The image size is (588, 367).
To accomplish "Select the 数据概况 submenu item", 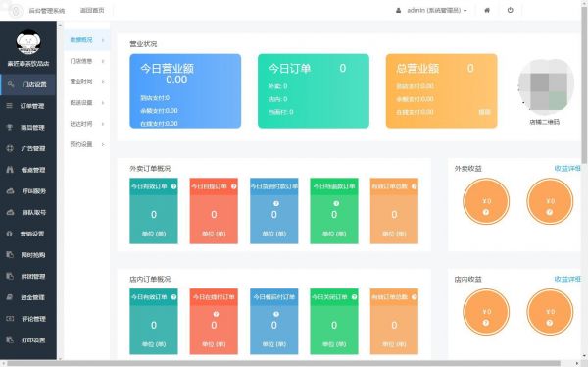I will [x=86, y=40].
